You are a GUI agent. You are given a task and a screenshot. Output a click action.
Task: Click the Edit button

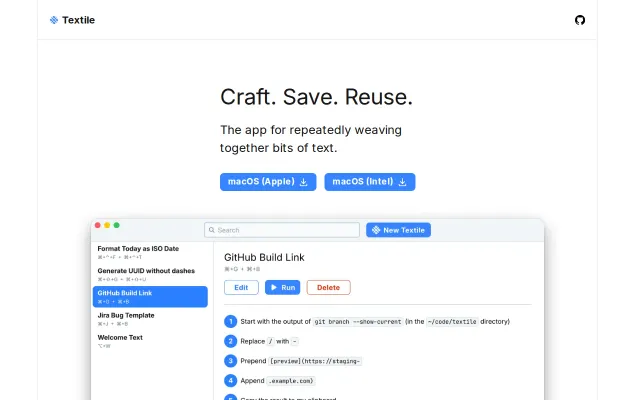pos(241,287)
